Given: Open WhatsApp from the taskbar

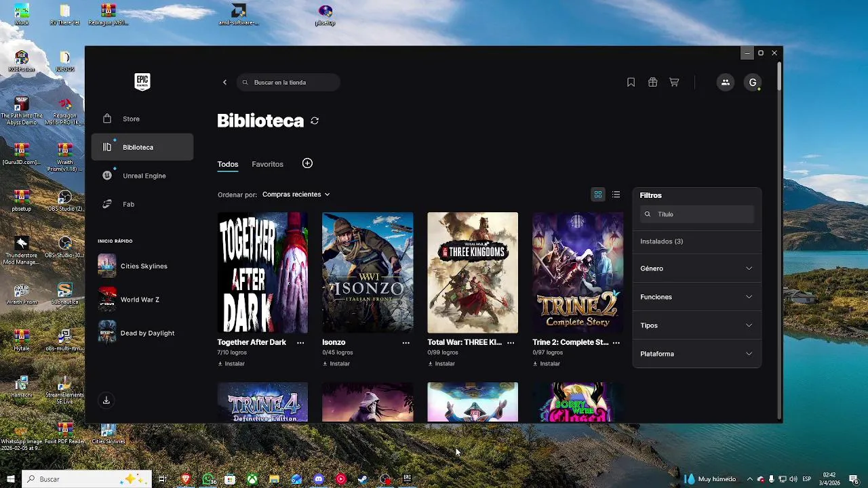Looking at the screenshot, I should [208, 479].
